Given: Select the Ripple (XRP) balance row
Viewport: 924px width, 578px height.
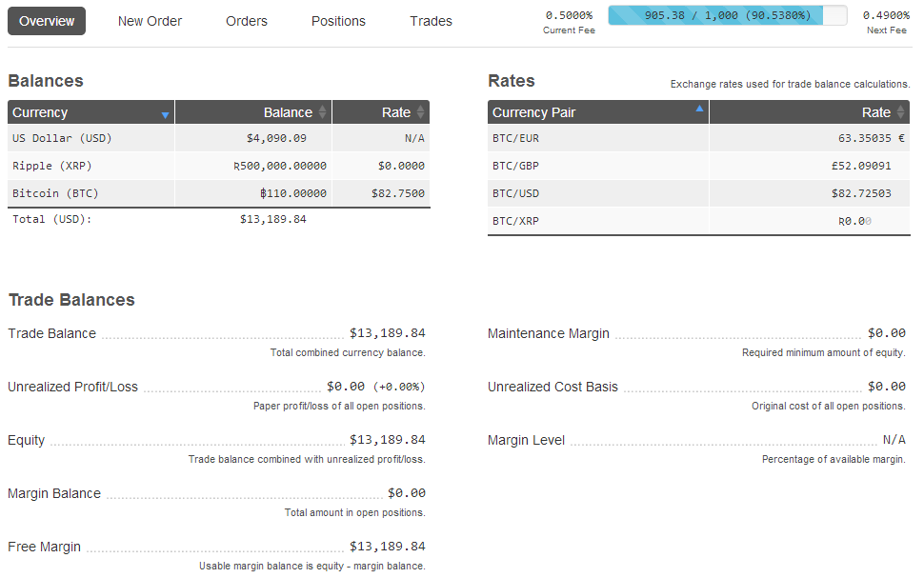Looking at the screenshot, I should [218, 166].
